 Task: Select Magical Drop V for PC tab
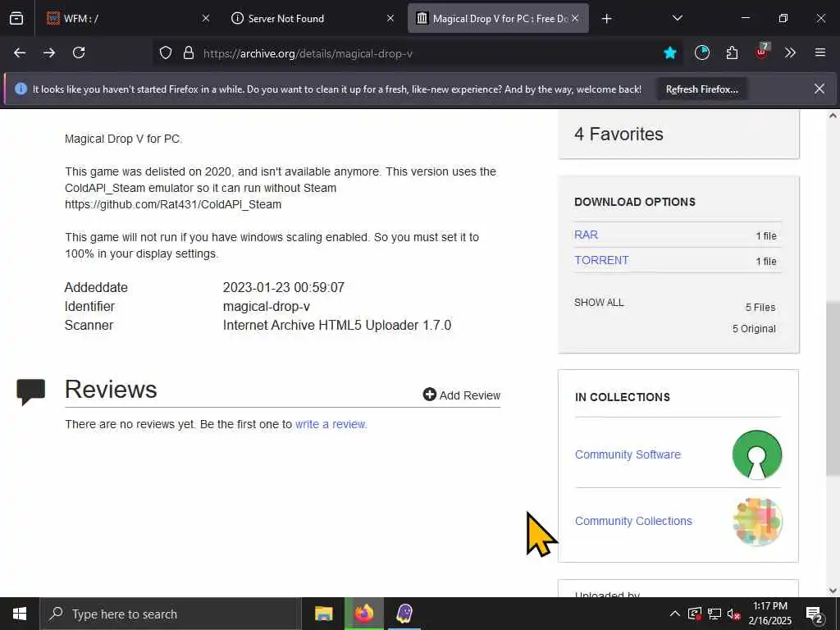(498, 18)
